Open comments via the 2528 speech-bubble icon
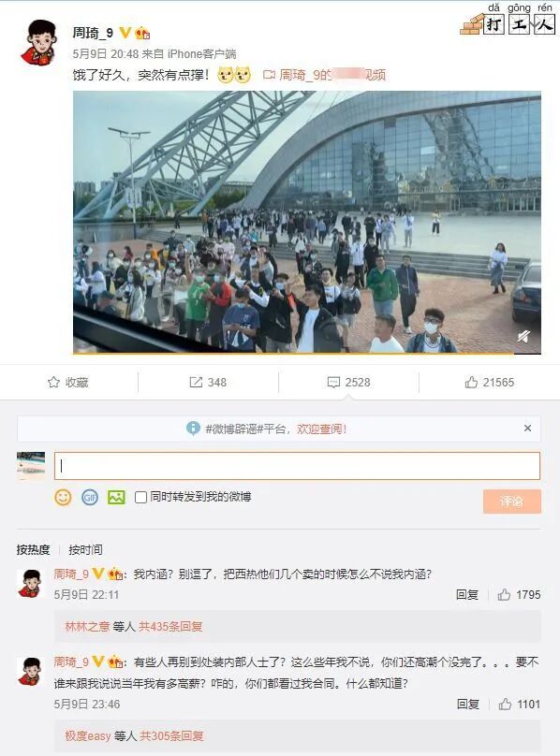The height and width of the screenshot is (756, 560). coord(333,383)
